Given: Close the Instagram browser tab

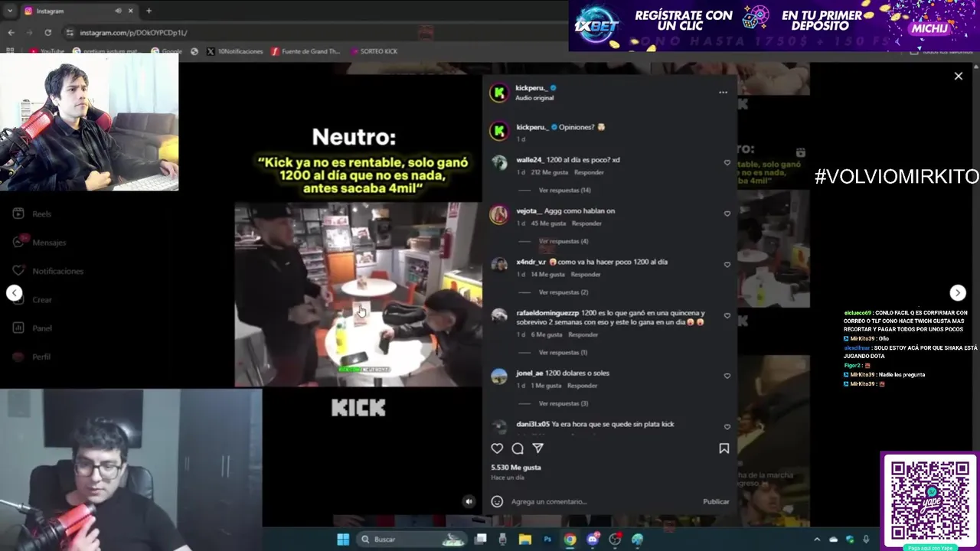Looking at the screenshot, I should pyautogui.click(x=130, y=11).
